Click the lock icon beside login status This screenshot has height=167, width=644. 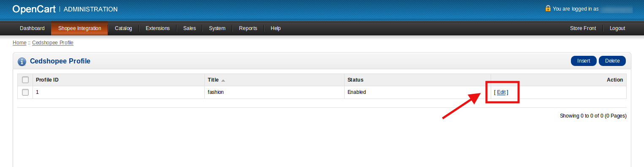click(548, 8)
